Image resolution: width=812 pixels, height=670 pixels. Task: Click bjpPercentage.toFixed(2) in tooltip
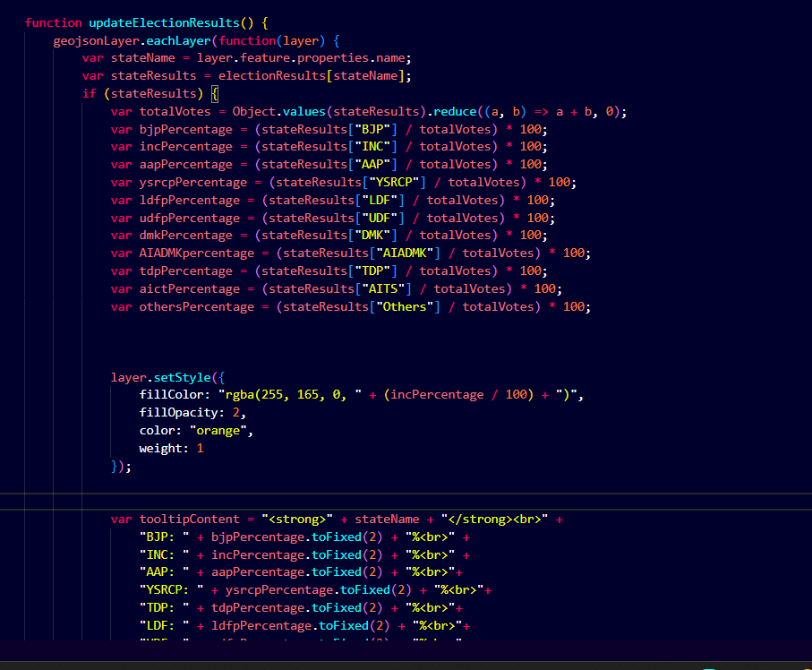[296, 537]
